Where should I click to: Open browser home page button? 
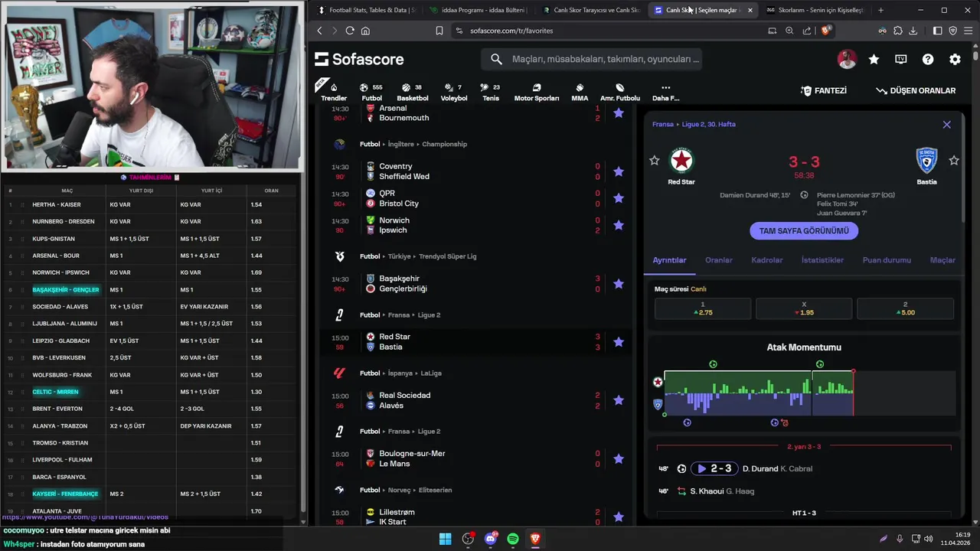tap(365, 31)
